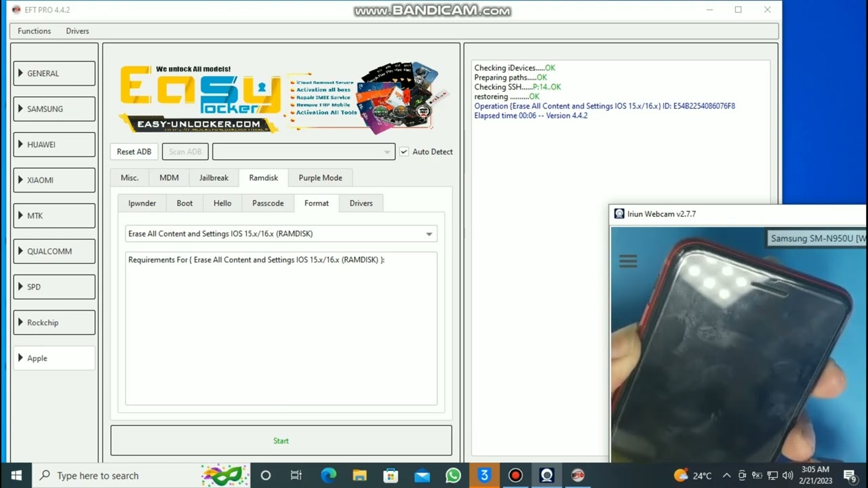Click the EFT PRO window title icon
This screenshot has width=868, height=488.
tap(16, 9)
